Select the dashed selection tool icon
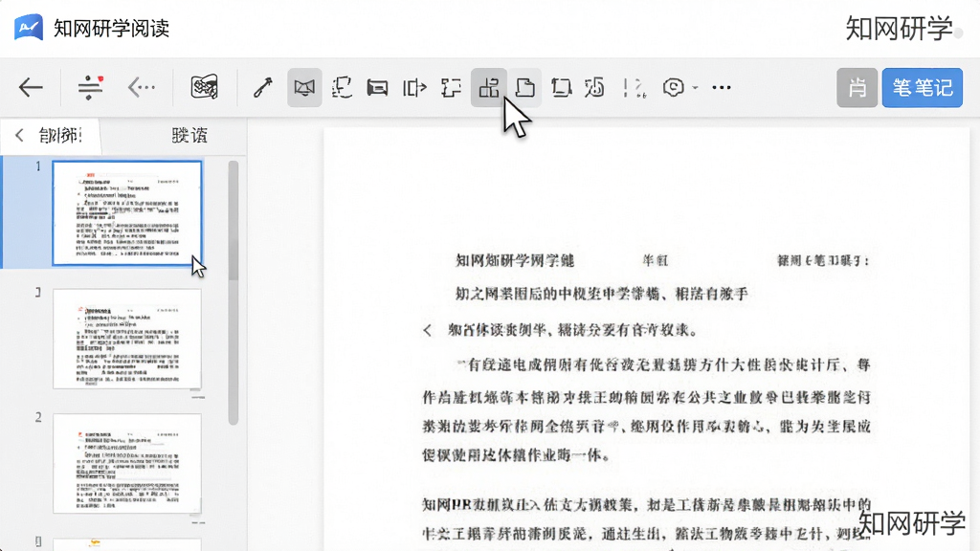Viewport: 980px width, 551px height. click(x=342, y=87)
